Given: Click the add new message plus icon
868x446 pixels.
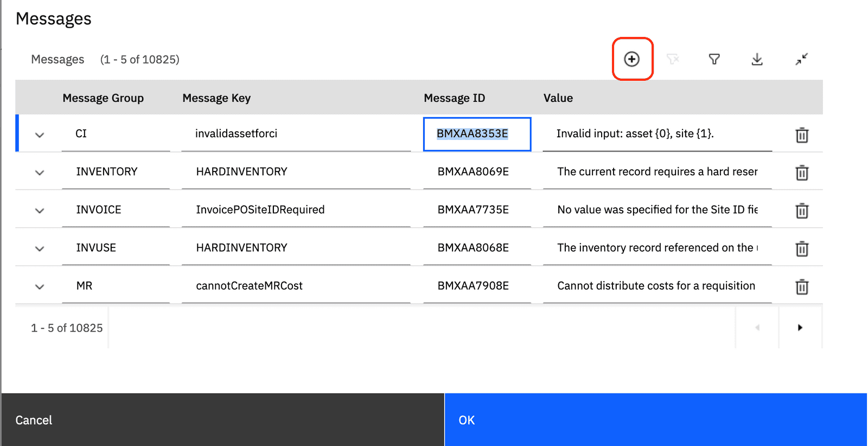Looking at the screenshot, I should (632, 59).
